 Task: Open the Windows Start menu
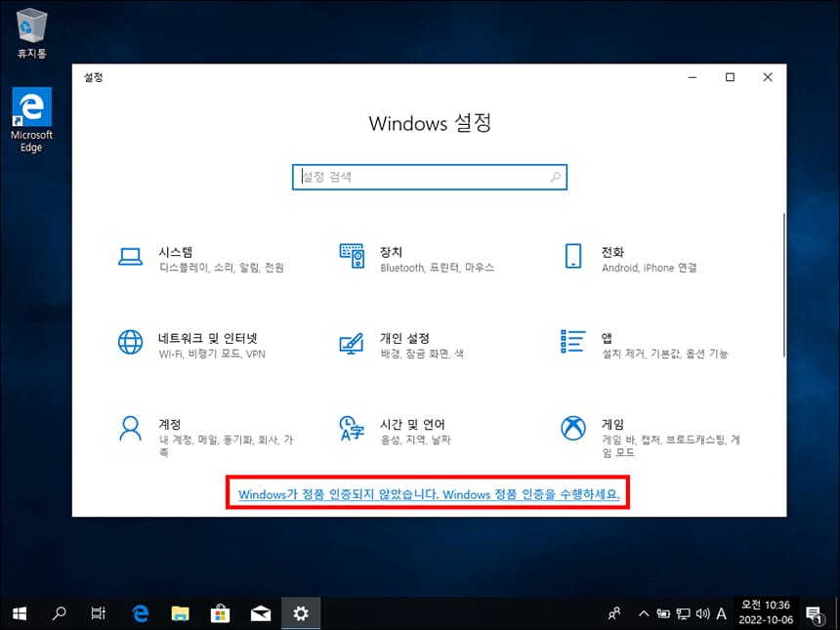point(20,613)
